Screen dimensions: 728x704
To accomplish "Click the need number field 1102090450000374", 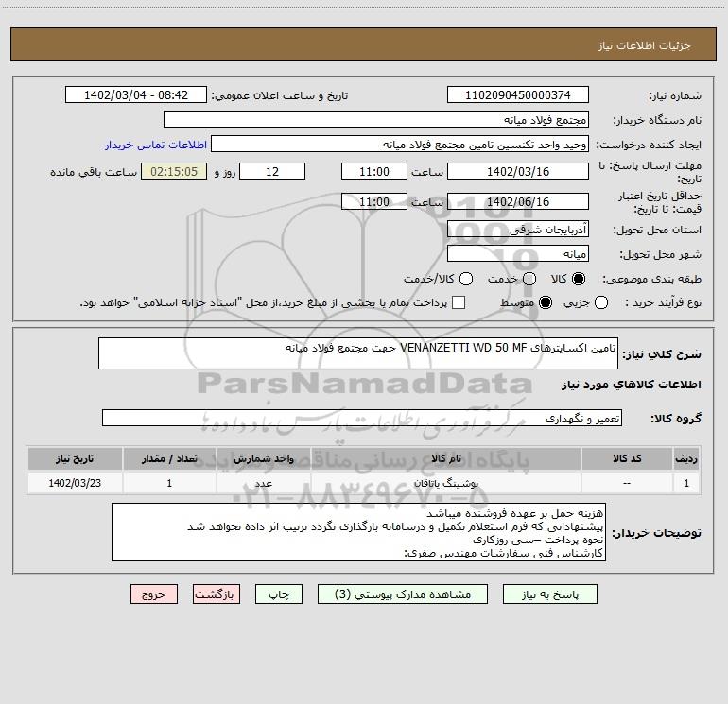I will pos(518,94).
